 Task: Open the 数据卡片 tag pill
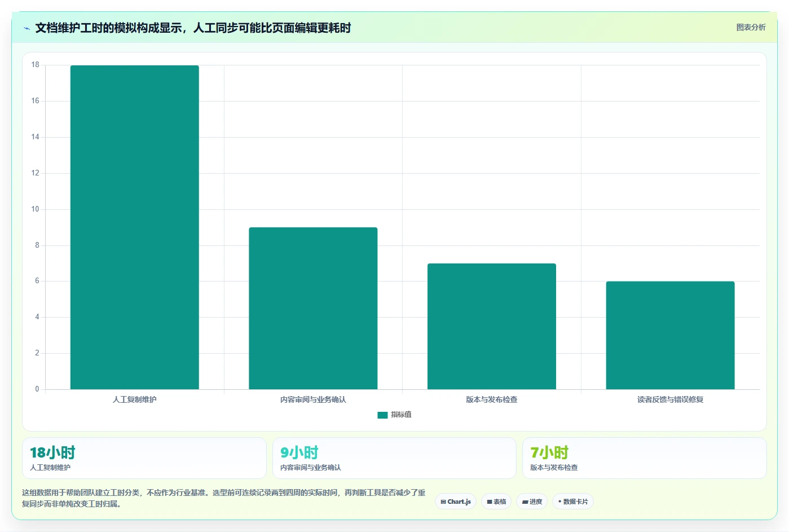click(573, 502)
